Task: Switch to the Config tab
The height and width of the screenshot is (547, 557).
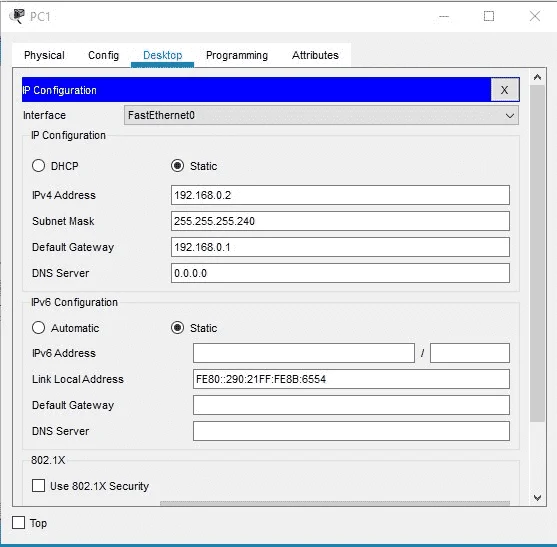Action: pyautogui.click(x=103, y=55)
